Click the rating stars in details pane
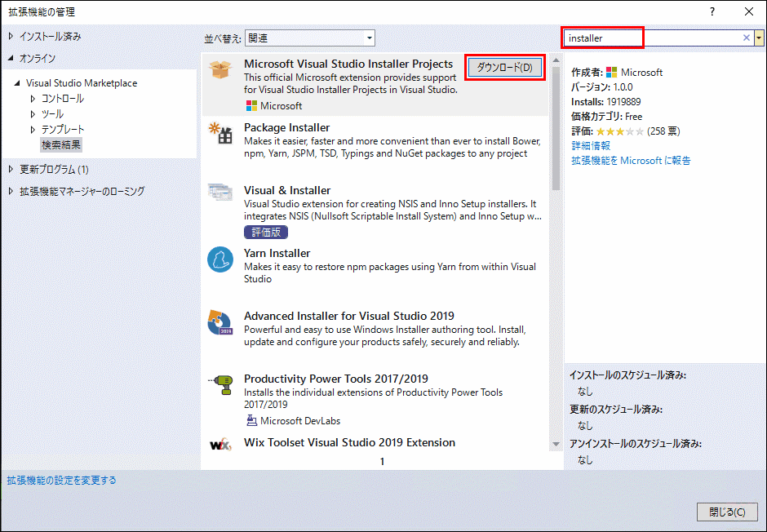The width and height of the screenshot is (767, 532). pyautogui.click(x=620, y=131)
